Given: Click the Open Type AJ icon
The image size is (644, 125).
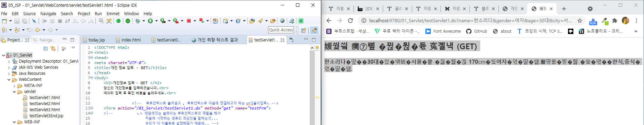Looking at the screenshot, I should click(x=215, y=21).
